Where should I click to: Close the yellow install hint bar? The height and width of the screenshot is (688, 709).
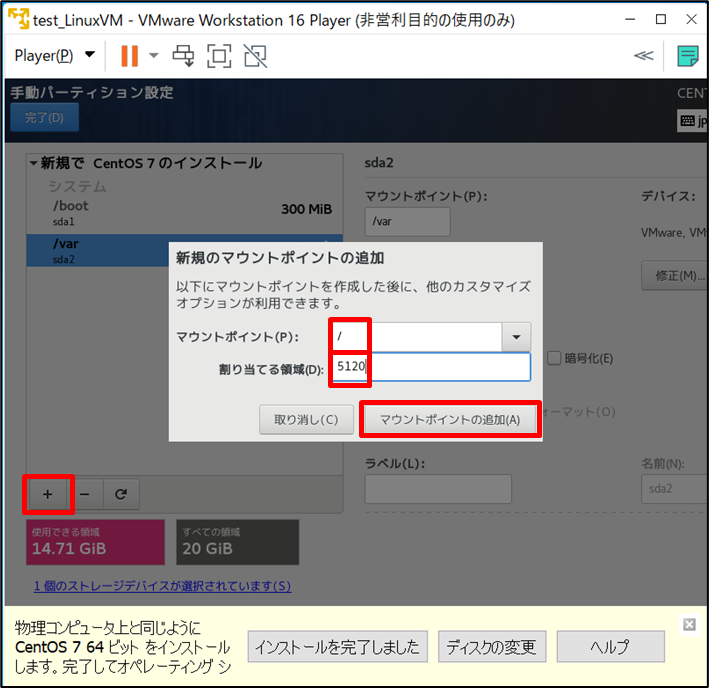click(689, 624)
